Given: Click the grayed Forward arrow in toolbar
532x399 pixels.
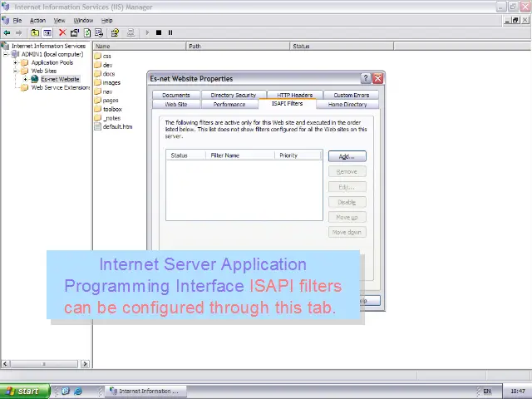Looking at the screenshot, I should (18, 32).
